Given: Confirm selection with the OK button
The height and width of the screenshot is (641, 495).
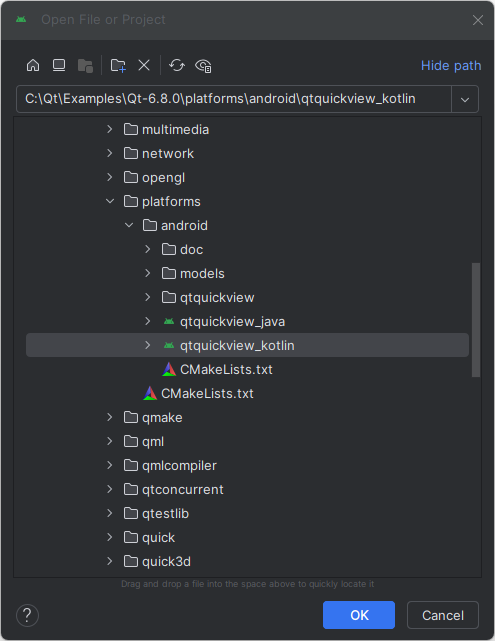Looking at the screenshot, I should (359, 615).
